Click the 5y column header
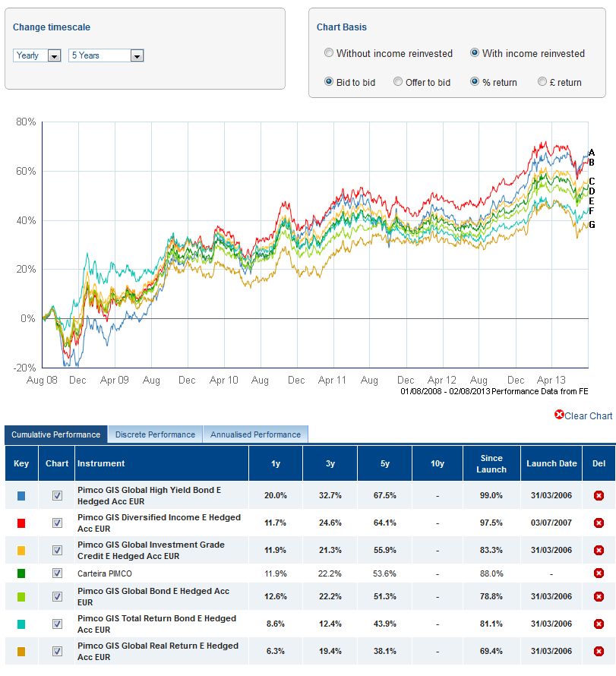This screenshot has height=676, width=616. pyautogui.click(x=384, y=463)
